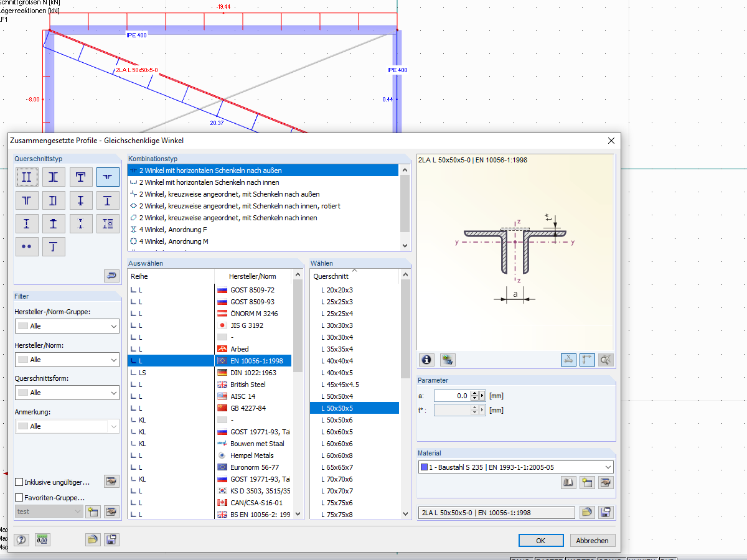Click the Abbrechen button
The image size is (747, 560).
coord(593,540)
